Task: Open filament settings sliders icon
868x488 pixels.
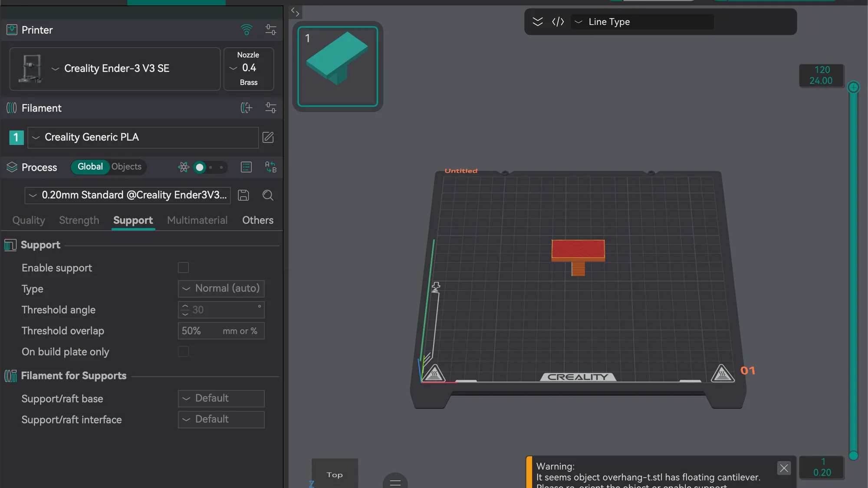Action: (271, 108)
